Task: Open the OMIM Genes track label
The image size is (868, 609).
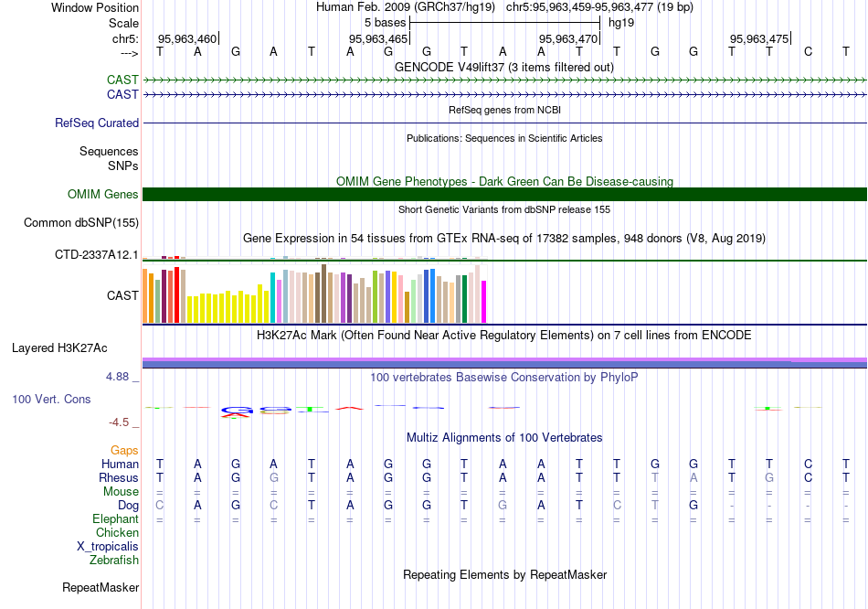Action: pyautogui.click(x=102, y=194)
